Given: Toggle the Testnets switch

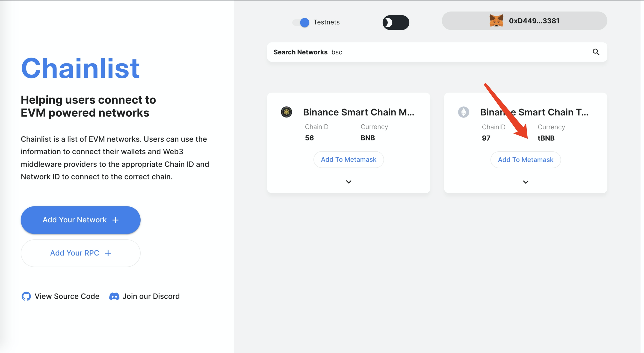Looking at the screenshot, I should (x=301, y=23).
